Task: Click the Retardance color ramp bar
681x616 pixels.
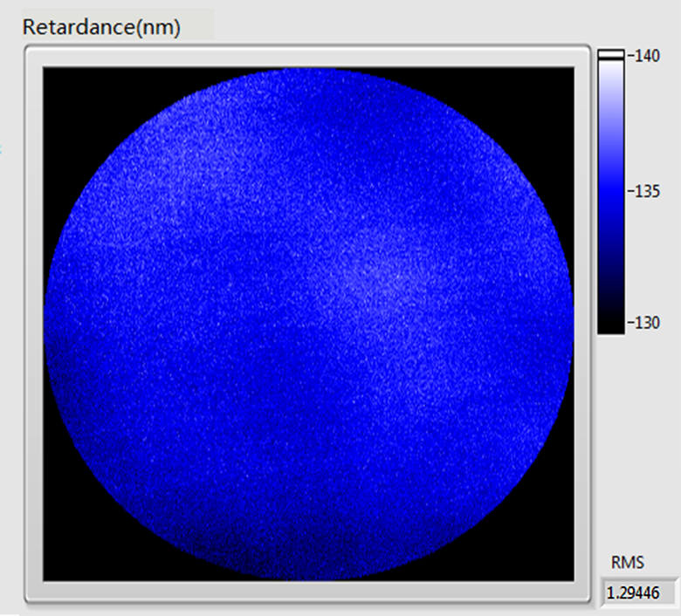Action: point(610,191)
